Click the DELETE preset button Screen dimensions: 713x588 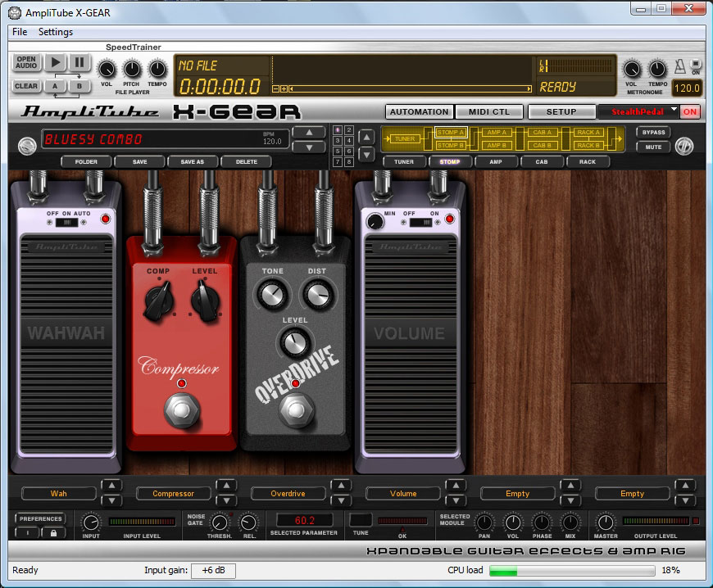point(247,162)
